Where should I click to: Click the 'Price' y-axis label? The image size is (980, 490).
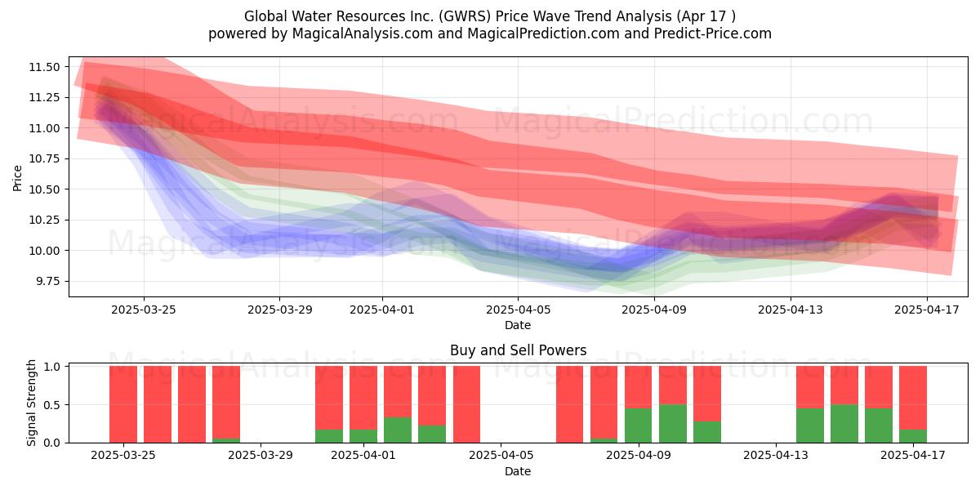[x=17, y=177]
